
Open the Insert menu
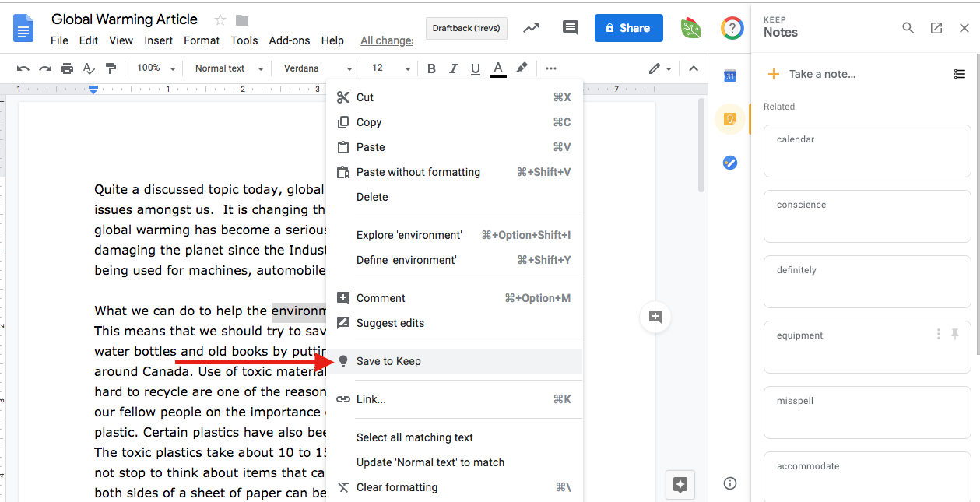pyautogui.click(x=159, y=40)
